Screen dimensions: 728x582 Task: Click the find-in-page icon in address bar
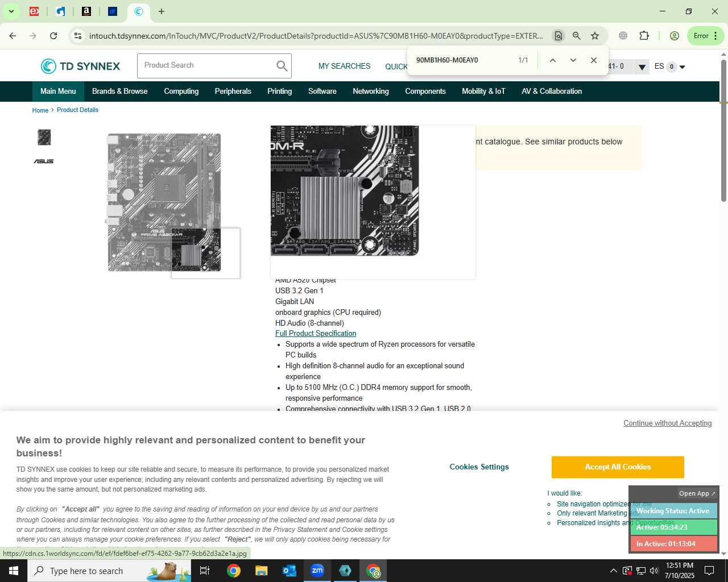coord(559,36)
